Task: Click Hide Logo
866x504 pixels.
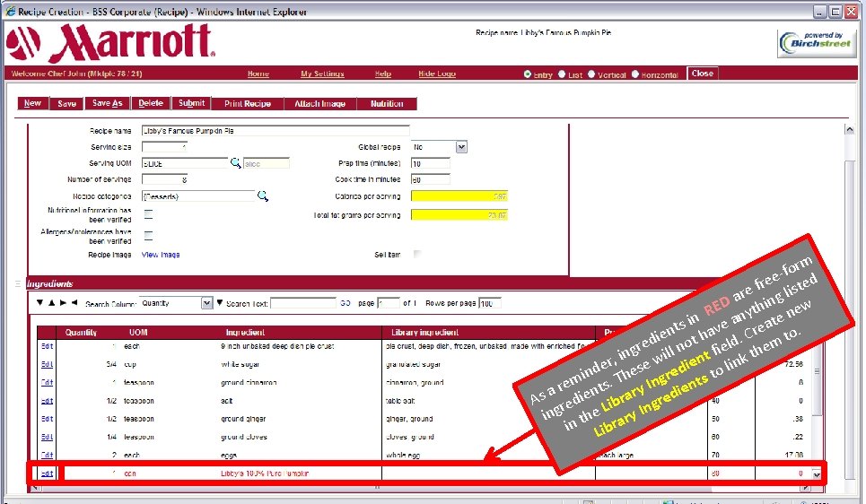Action: [437, 74]
